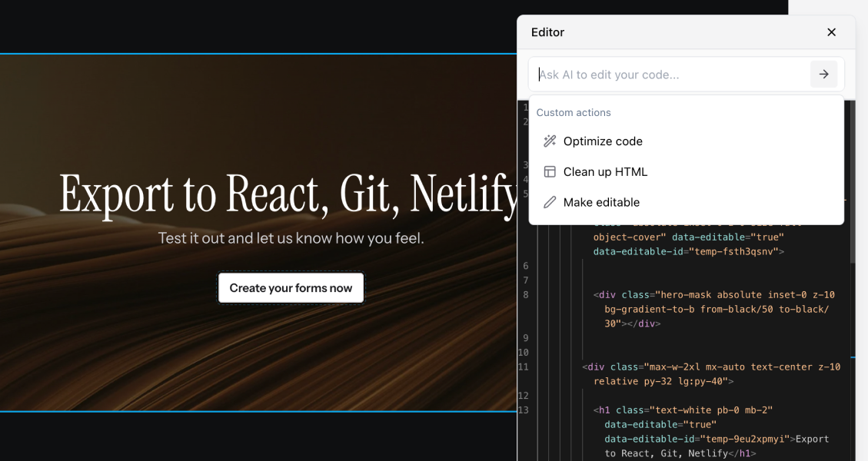Viewport: 868px width, 461px height.
Task: Select Optimize code action
Action: click(687, 141)
